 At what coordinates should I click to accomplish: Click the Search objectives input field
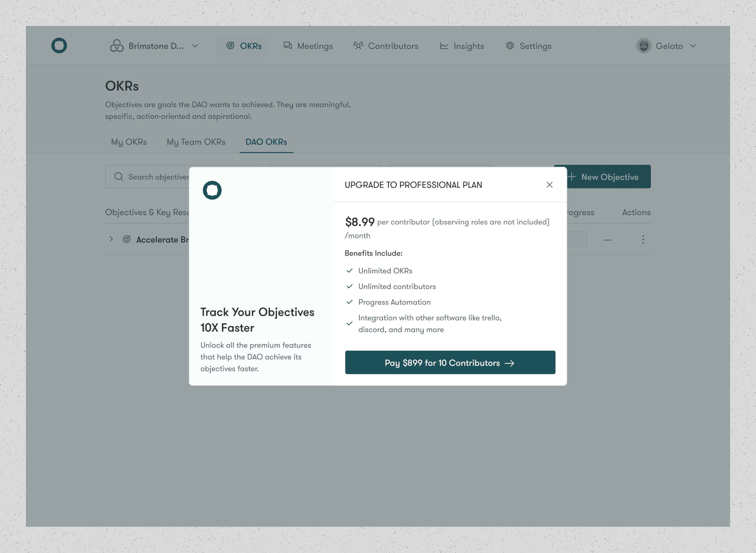[x=154, y=177]
